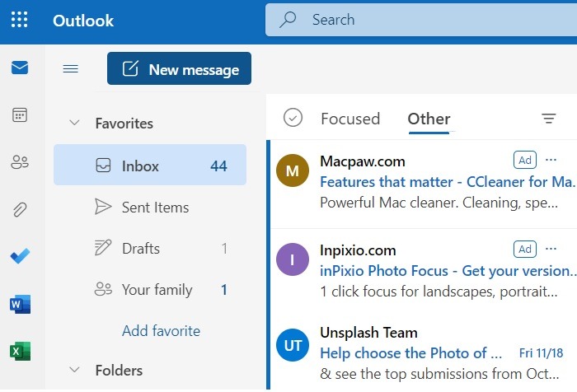Open the Sent Items folder
Screen dimensions: 577x392
[x=150, y=207]
